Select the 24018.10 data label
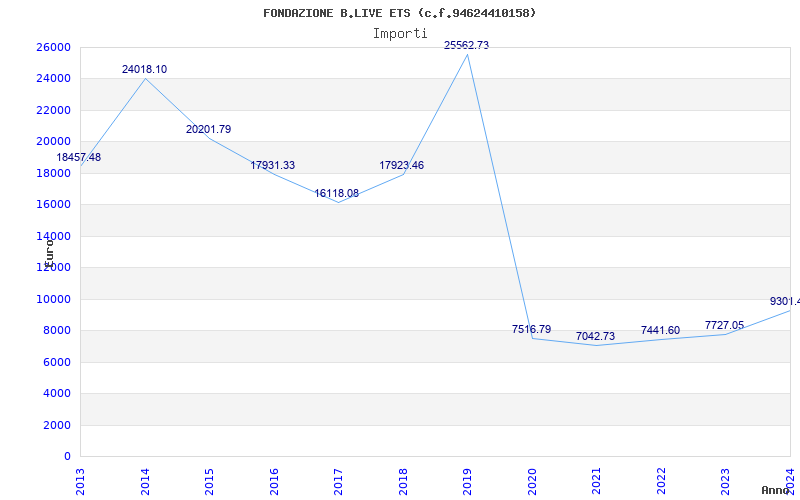The image size is (800, 500). pos(144,69)
